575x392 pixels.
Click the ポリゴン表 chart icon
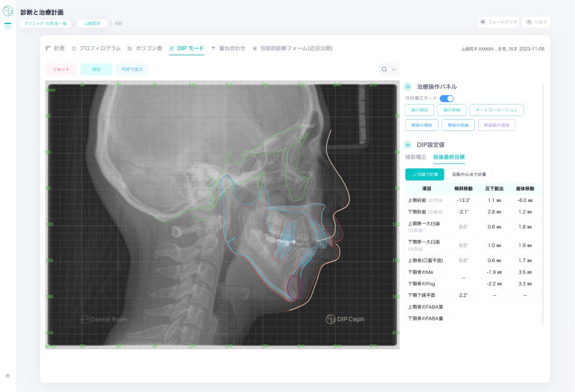(130, 49)
